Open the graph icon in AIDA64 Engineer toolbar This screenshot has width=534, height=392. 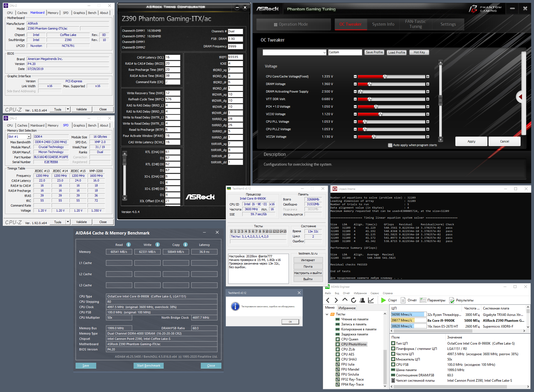coord(371,300)
